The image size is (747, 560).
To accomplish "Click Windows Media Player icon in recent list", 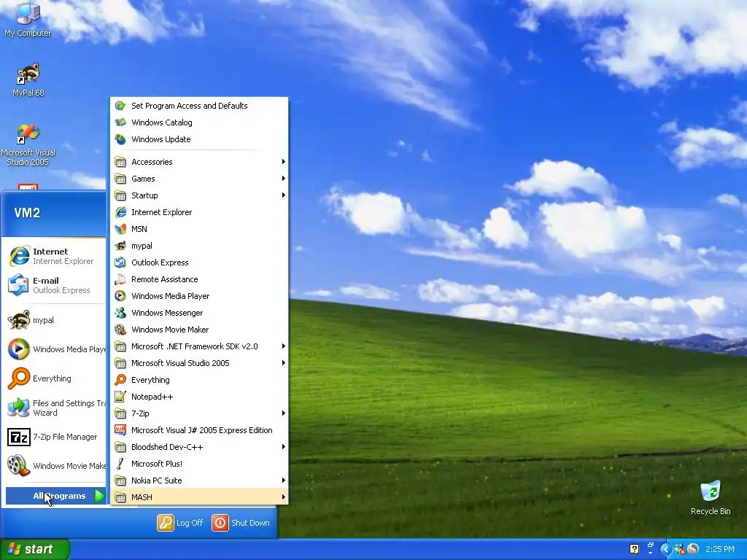I will pos(18,349).
